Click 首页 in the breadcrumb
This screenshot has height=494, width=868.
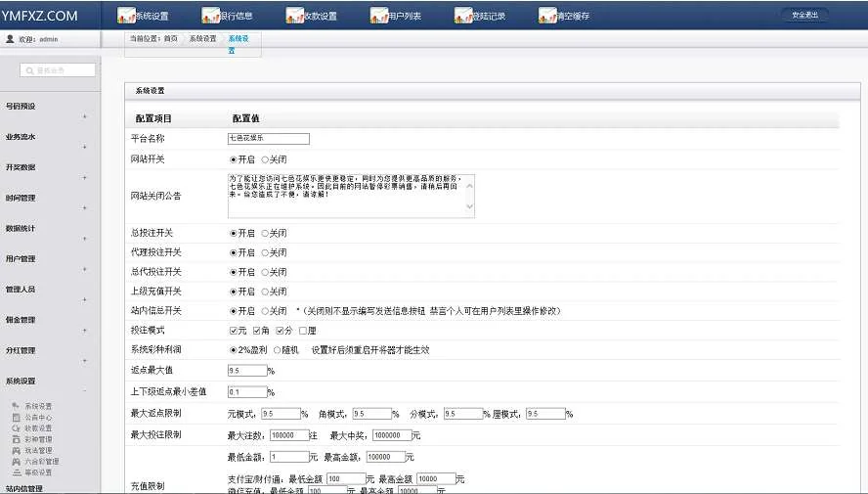(x=171, y=37)
